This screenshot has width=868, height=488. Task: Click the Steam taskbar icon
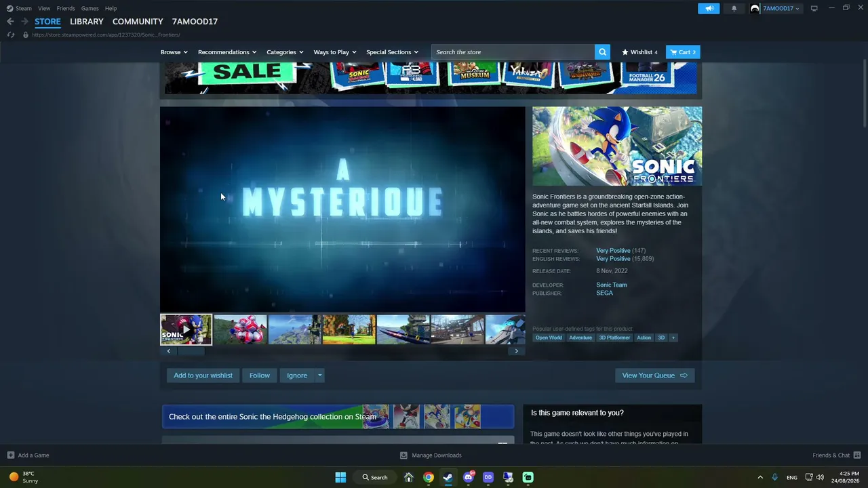[448, 477]
